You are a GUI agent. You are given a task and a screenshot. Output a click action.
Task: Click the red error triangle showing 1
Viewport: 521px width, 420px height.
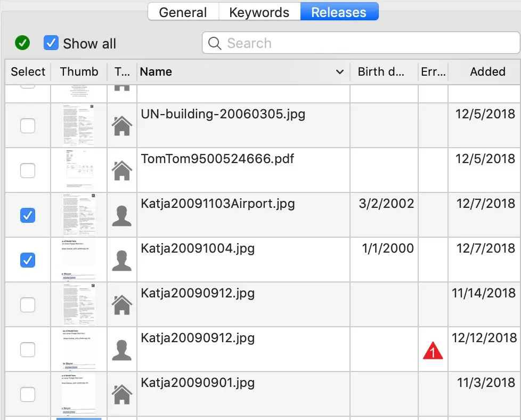point(433,351)
